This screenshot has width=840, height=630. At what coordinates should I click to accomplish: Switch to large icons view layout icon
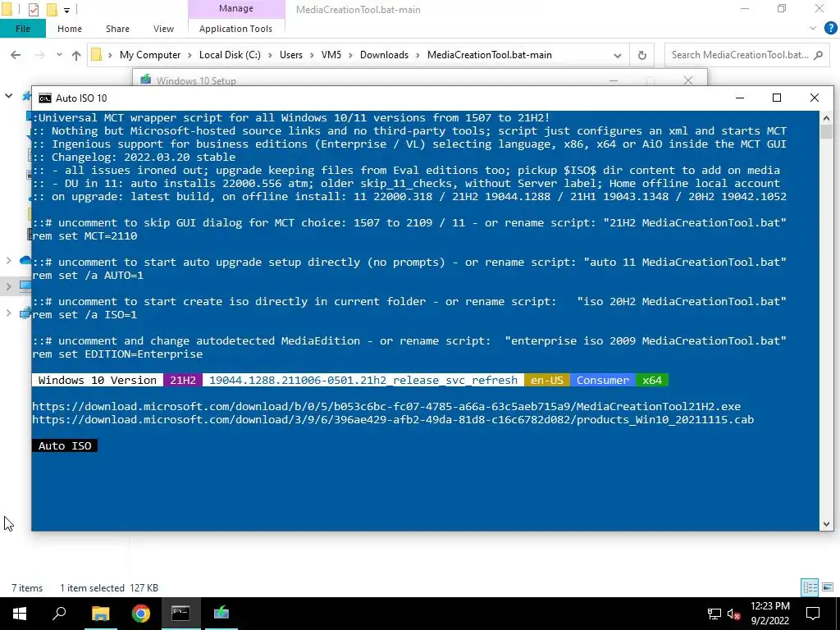pyautogui.click(x=828, y=587)
